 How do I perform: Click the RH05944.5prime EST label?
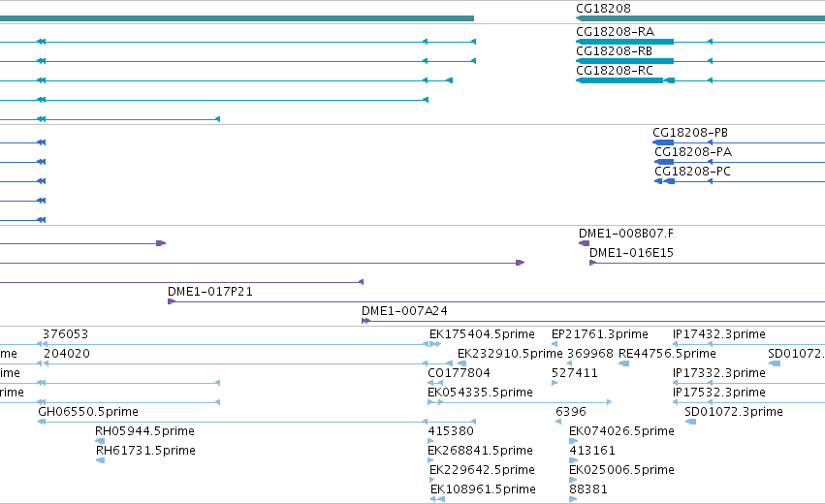(144, 431)
